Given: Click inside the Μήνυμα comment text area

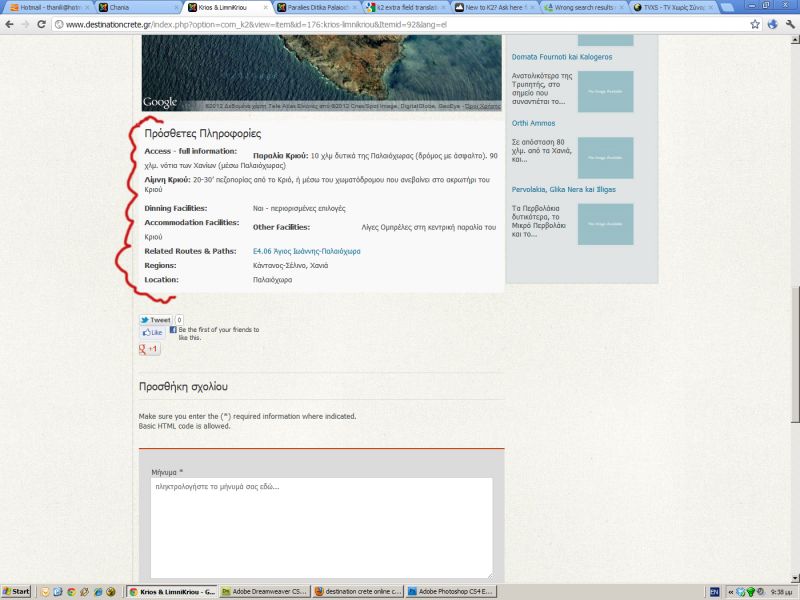Looking at the screenshot, I should [321, 527].
